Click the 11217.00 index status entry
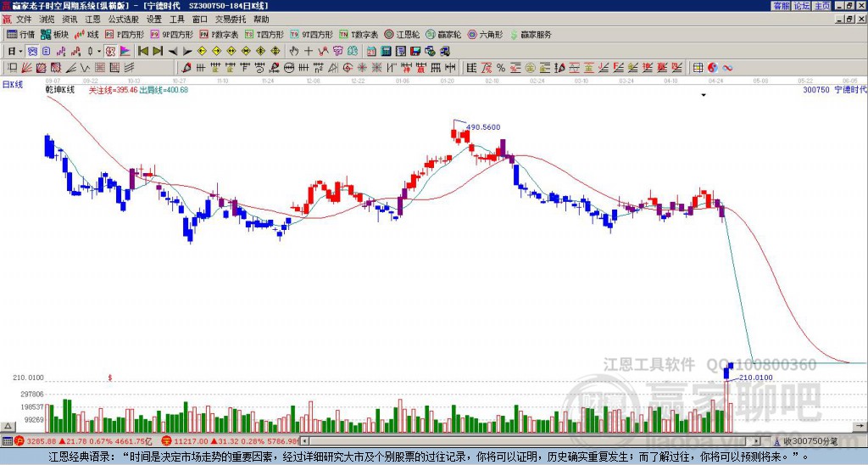Screen dimensions: 868x465 tap(231, 441)
